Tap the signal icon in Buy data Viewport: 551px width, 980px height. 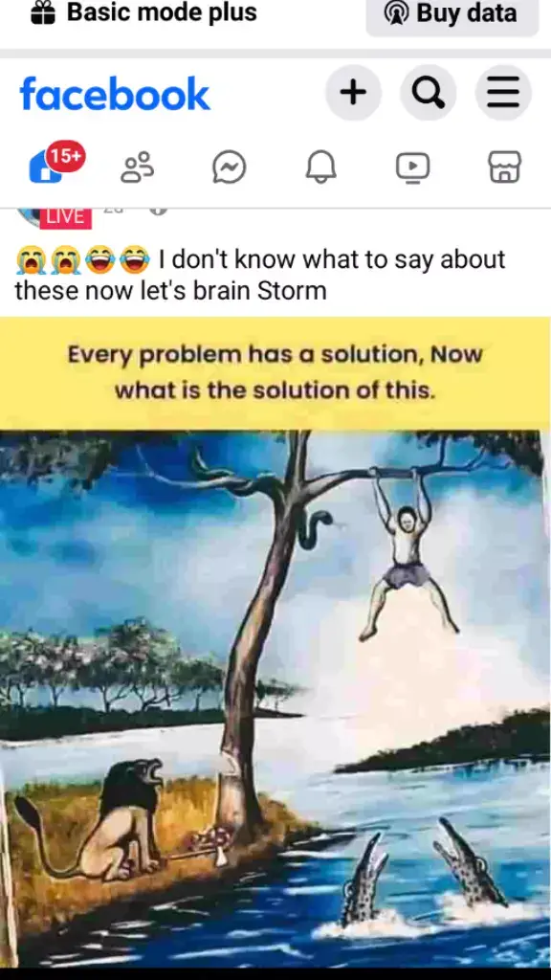[x=396, y=13]
